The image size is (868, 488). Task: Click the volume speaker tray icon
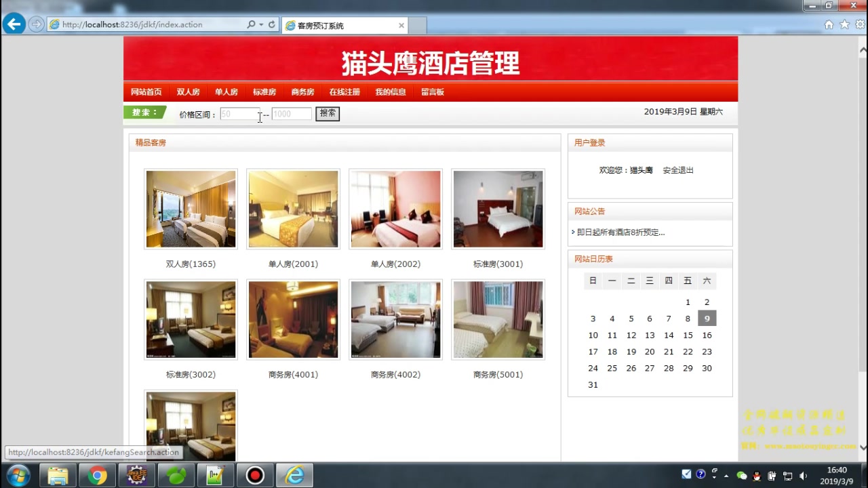(x=802, y=476)
